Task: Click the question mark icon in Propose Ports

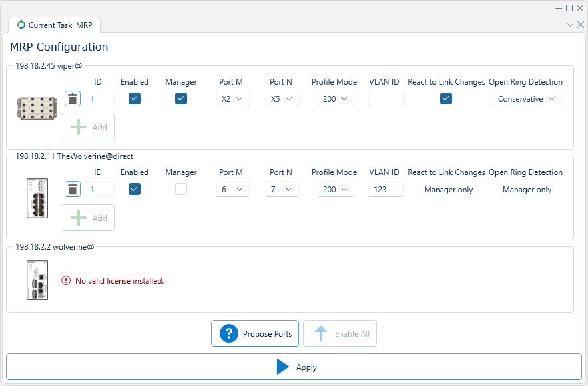Action: click(x=228, y=333)
